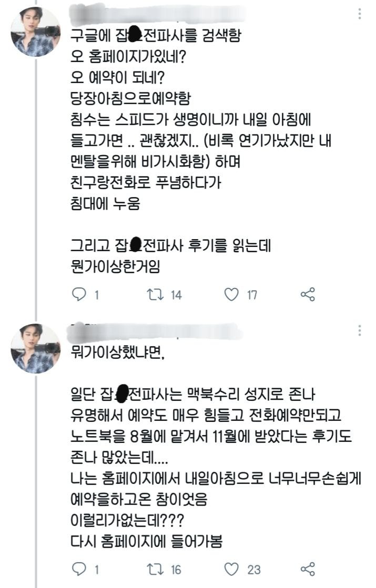Open the profile avatar on the second tweet
The height and width of the screenshot is (588, 376).
click(35, 348)
